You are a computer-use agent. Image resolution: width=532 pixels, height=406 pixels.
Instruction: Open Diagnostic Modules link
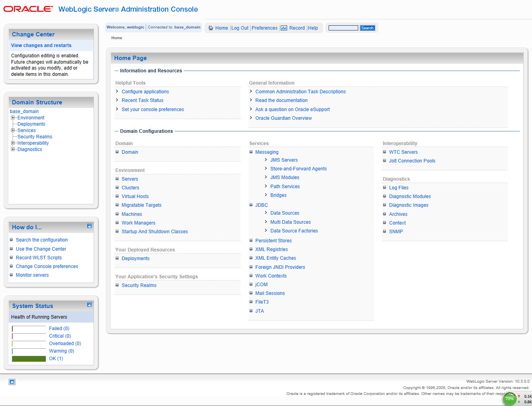[x=410, y=196]
